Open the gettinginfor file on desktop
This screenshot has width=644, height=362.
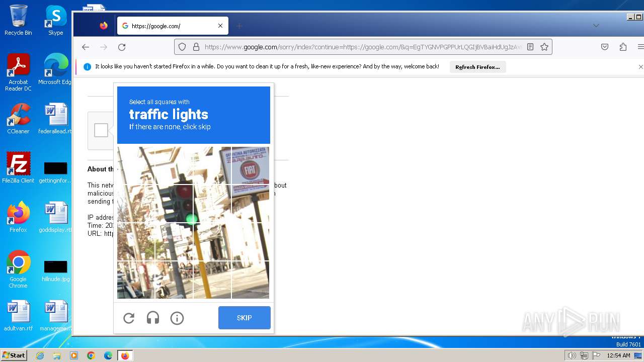click(55, 172)
